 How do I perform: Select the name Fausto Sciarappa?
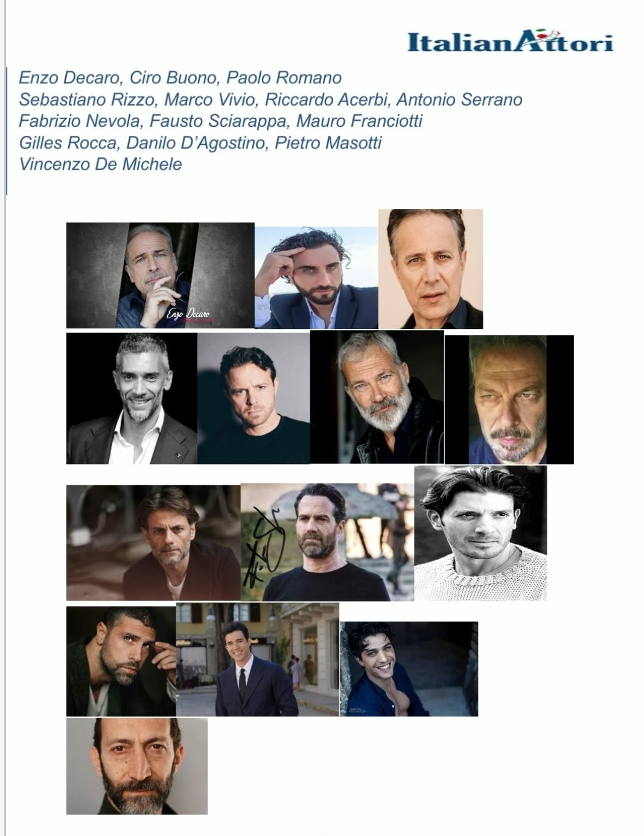pyautogui.click(x=218, y=121)
